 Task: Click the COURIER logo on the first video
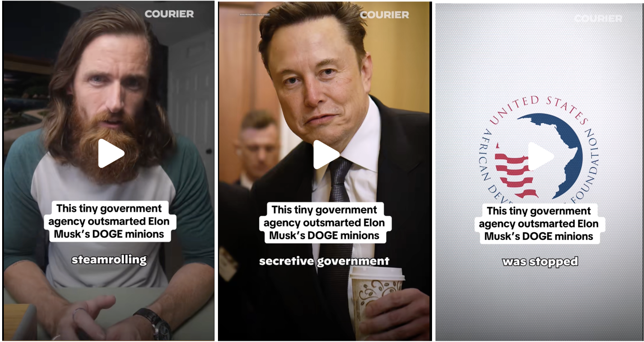click(169, 14)
